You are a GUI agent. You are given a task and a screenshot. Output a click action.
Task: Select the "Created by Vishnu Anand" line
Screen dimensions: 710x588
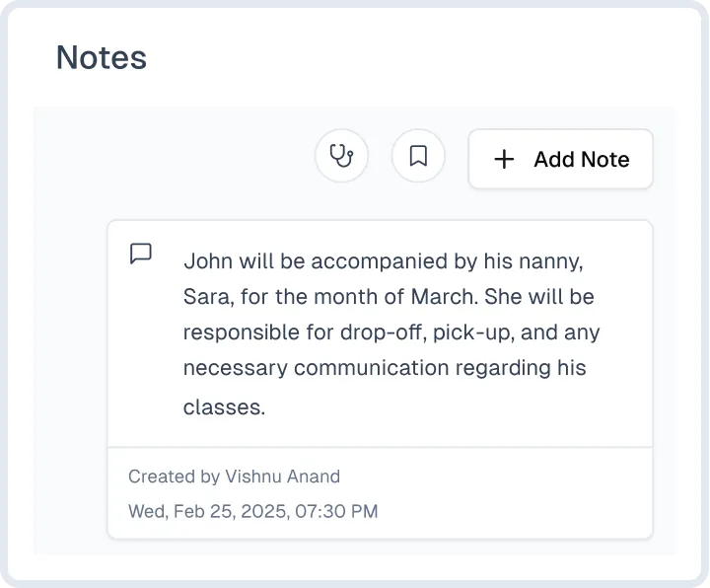click(234, 477)
